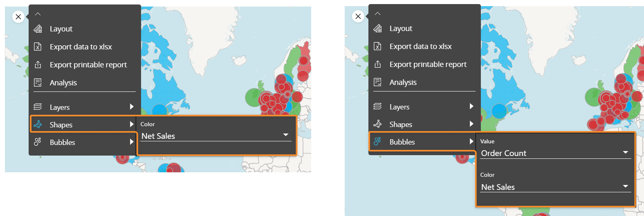Click the Layout icon in left menu
This screenshot has height=216, width=644.
tap(38, 29)
